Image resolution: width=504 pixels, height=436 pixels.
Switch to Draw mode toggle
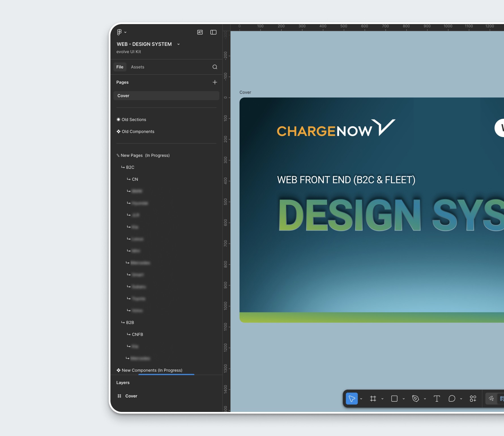491,399
